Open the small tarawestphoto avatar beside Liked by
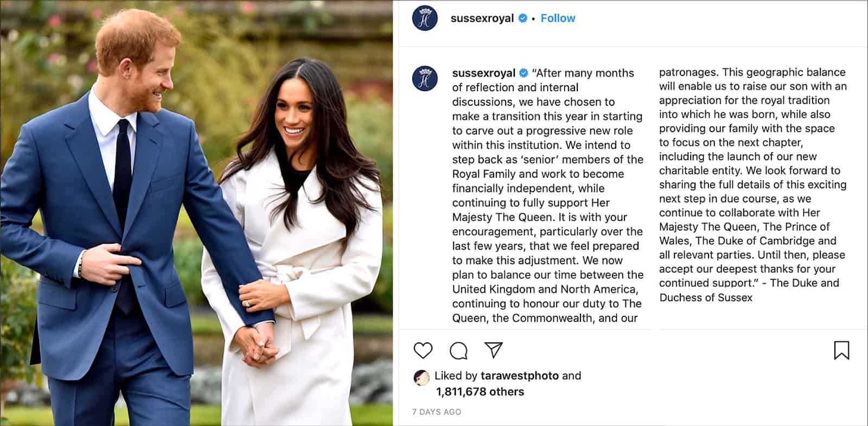This screenshot has height=426, width=868. 422,377
